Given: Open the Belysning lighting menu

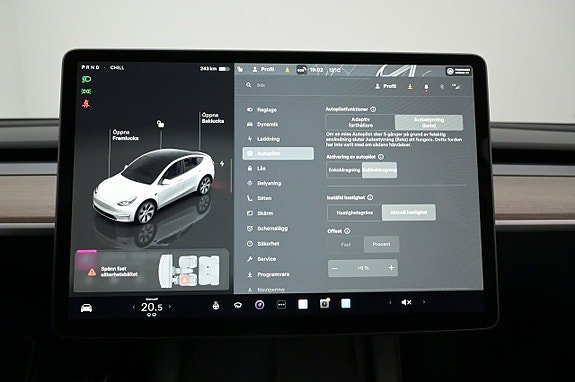Looking at the screenshot, I should click(x=264, y=183).
